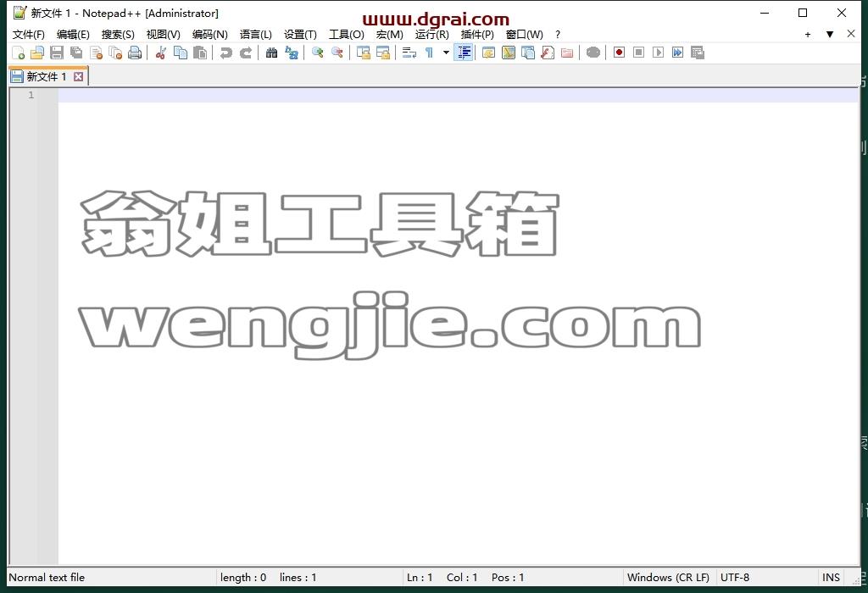Screen dimensions: 868x593
Task: Click the Save All icon
Action: pos(75,53)
